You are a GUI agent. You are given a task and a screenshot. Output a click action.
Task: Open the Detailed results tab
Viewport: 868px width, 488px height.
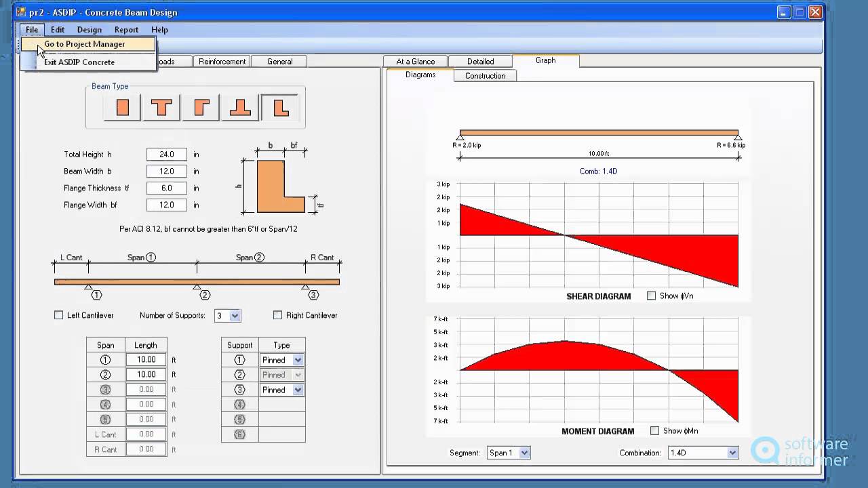[x=480, y=62]
